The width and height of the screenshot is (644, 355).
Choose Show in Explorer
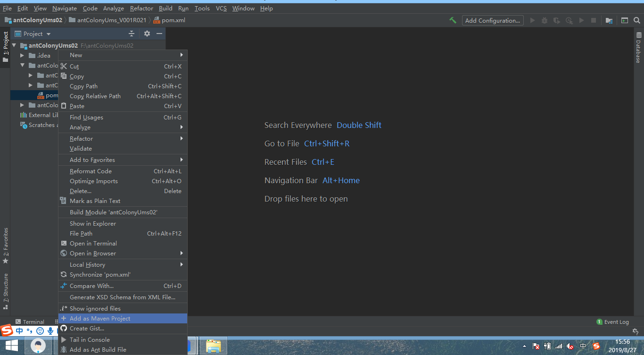[x=123, y=224]
